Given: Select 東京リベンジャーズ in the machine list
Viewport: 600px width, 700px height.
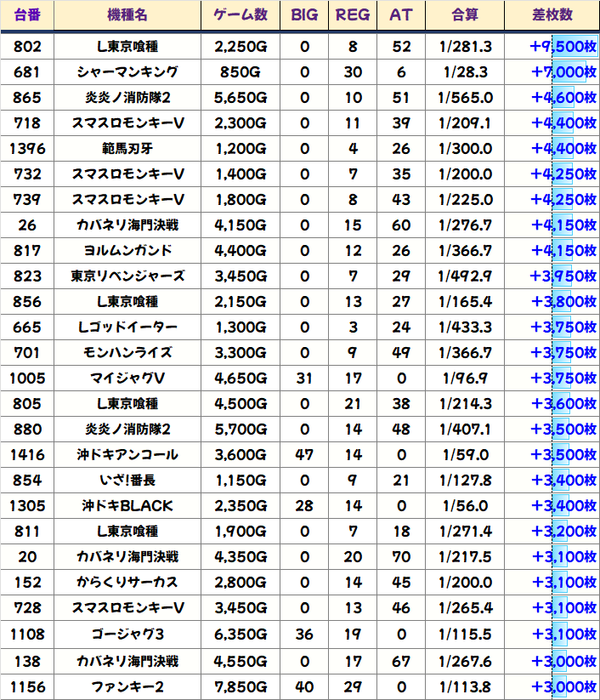Looking at the screenshot, I should pyautogui.click(x=127, y=276).
